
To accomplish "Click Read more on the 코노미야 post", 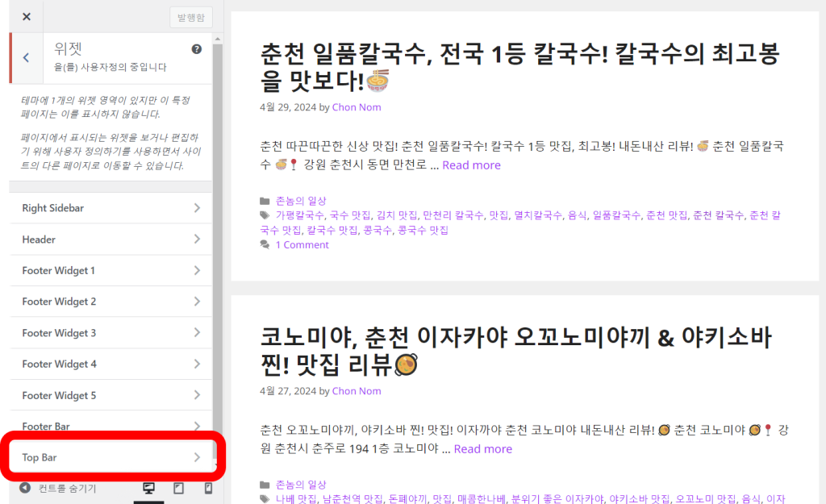I will 482,448.
